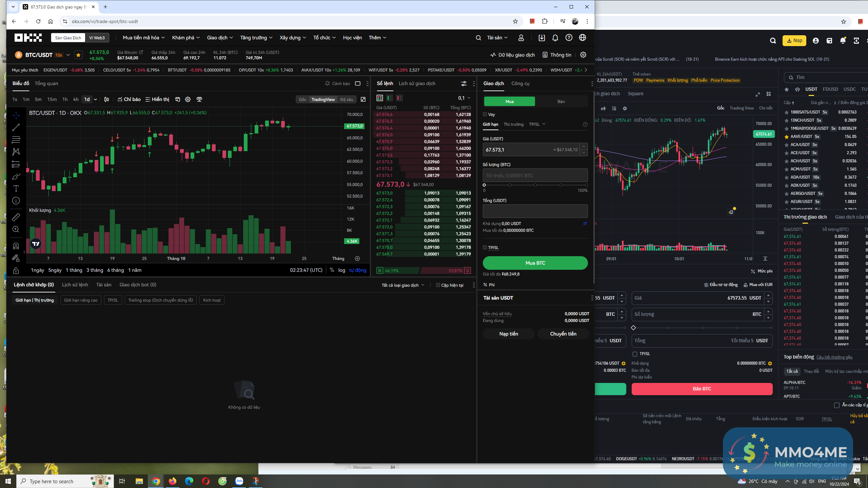Click the OKX search magnifier icon
This screenshot has width=868, height=488.
click(478, 38)
